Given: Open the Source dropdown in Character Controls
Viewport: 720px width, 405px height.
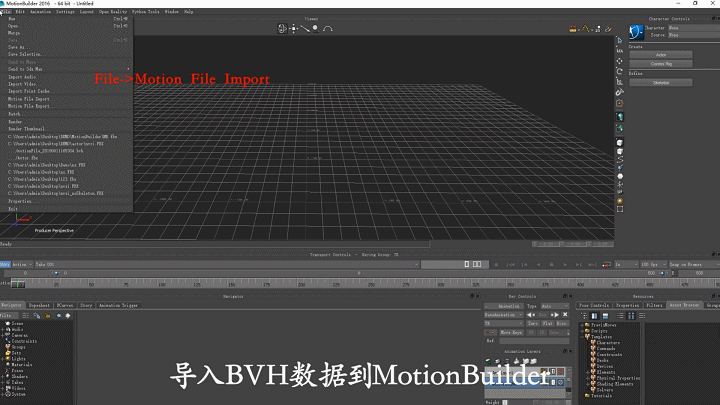Looking at the screenshot, I should pyautogui.click(x=694, y=35).
